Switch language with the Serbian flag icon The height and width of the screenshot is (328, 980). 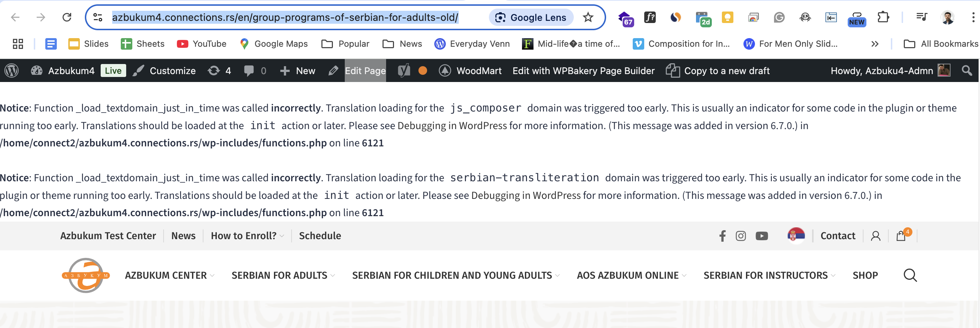click(x=796, y=236)
